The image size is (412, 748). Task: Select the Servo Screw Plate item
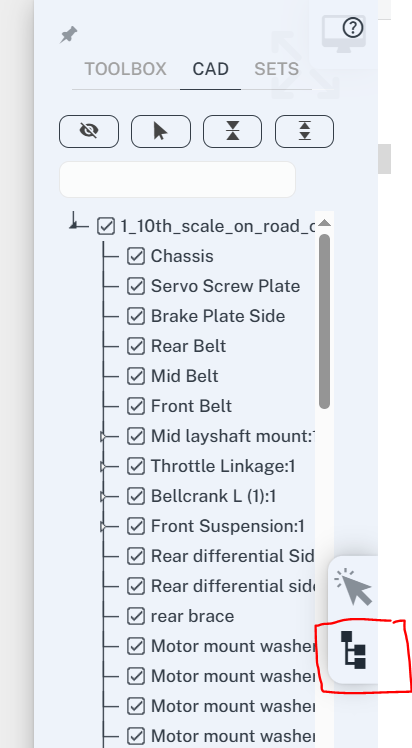(226, 286)
